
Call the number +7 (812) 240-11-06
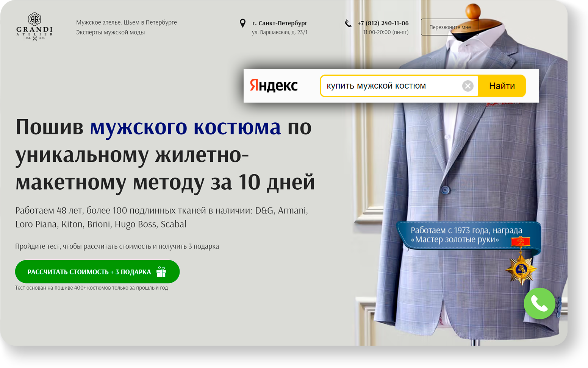tap(383, 23)
